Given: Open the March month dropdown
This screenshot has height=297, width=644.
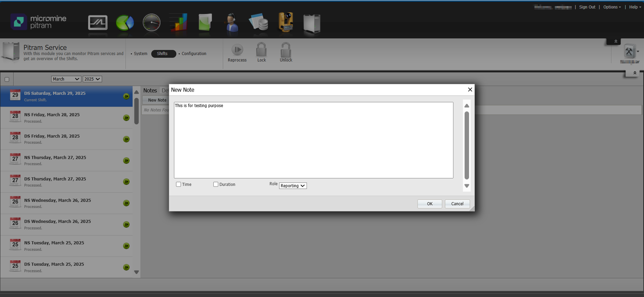Looking at the screenshot, I should tap(66, 79).
